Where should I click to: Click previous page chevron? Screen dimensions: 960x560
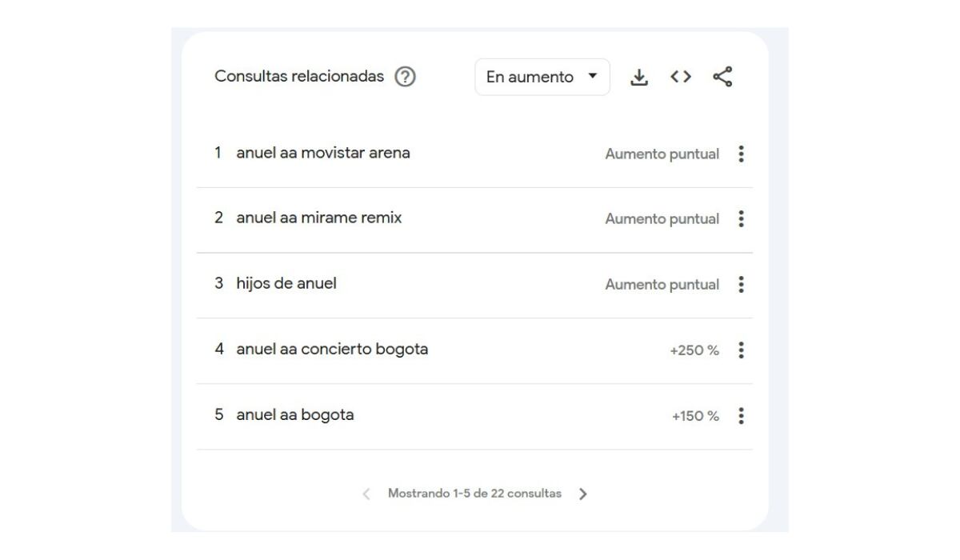point(367,494)
